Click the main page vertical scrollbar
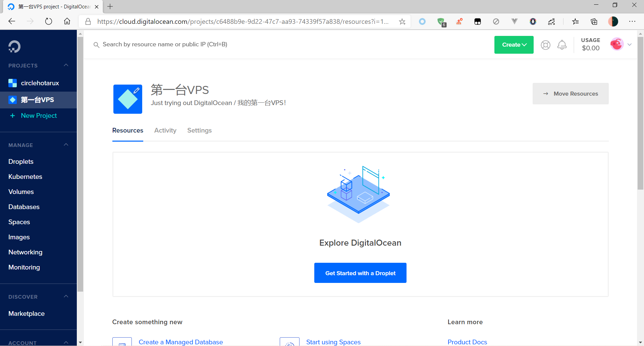 coord(640,113)
